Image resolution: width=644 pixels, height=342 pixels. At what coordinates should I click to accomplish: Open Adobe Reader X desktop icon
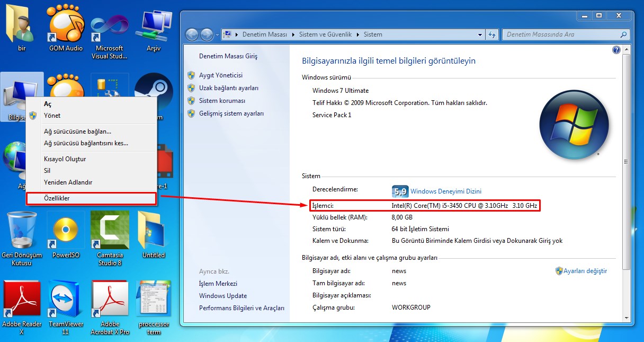point(22,300)
